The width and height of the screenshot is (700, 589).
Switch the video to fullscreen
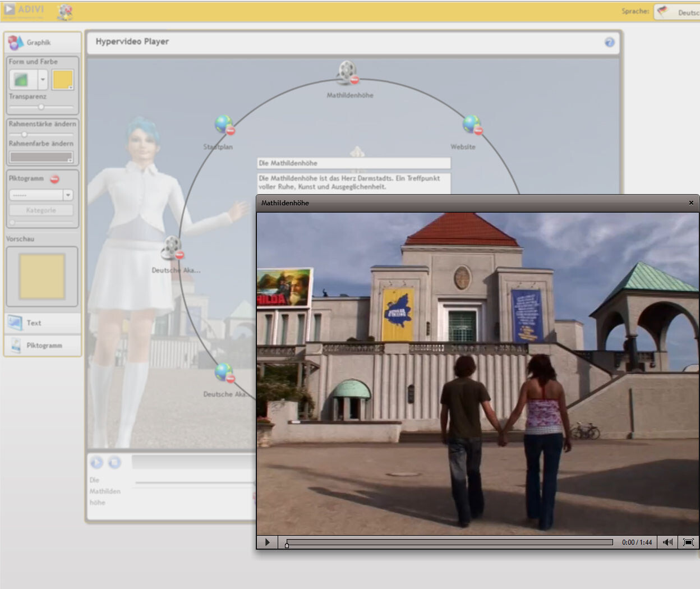pyautogui.click(x=688, y=542)
